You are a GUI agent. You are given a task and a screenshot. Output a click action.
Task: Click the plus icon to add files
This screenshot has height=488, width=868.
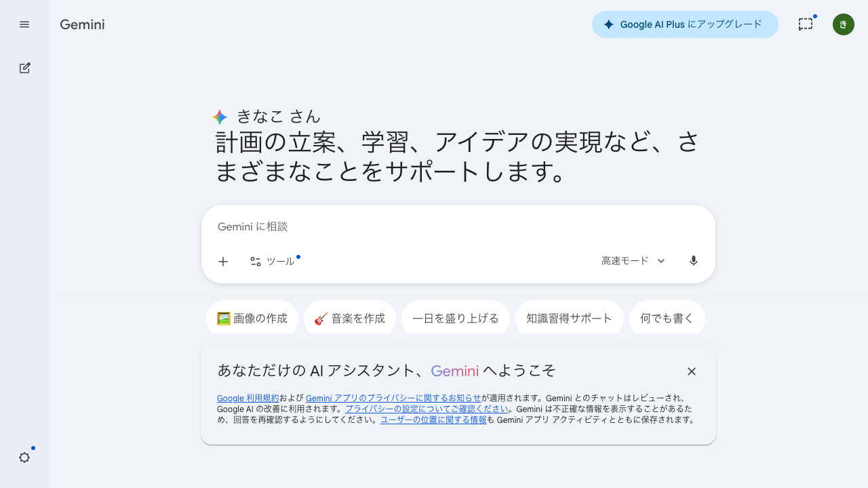(x=223, y=262)
